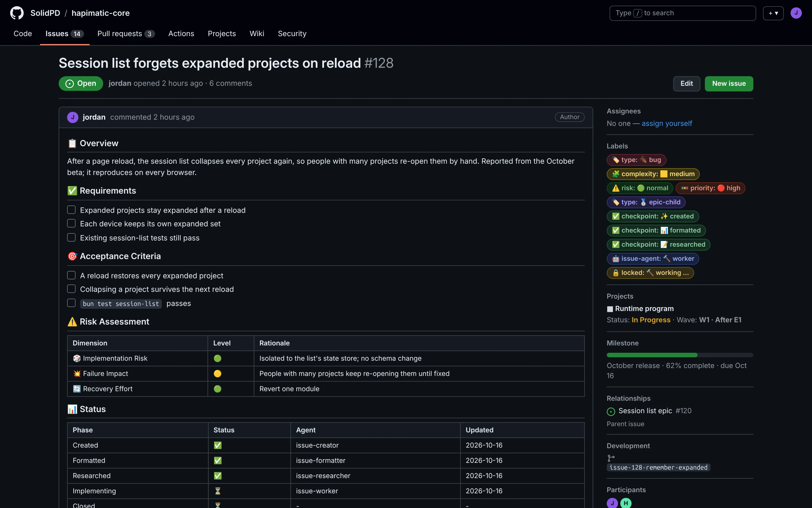The height and width of the screenshot is (508, 812).
Task: Open Session list epic #120 parent issue
Action: click(655, 411)
